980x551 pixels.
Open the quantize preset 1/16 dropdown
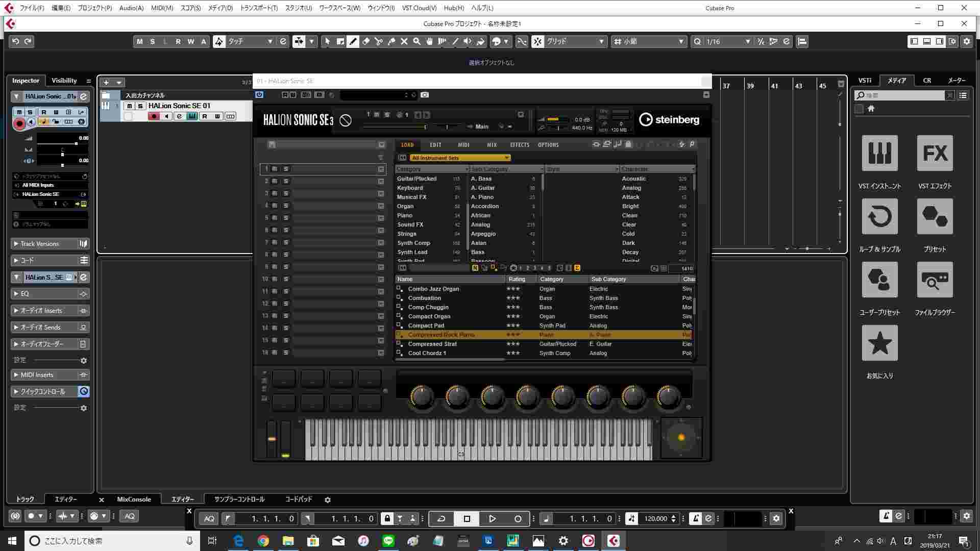point(728,41)
